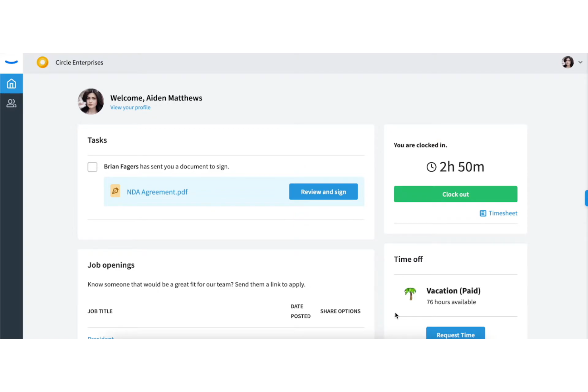Click the clock icon beside the elapsed time
The height and width of the screenshot is (392, 588).
[431, 167]
